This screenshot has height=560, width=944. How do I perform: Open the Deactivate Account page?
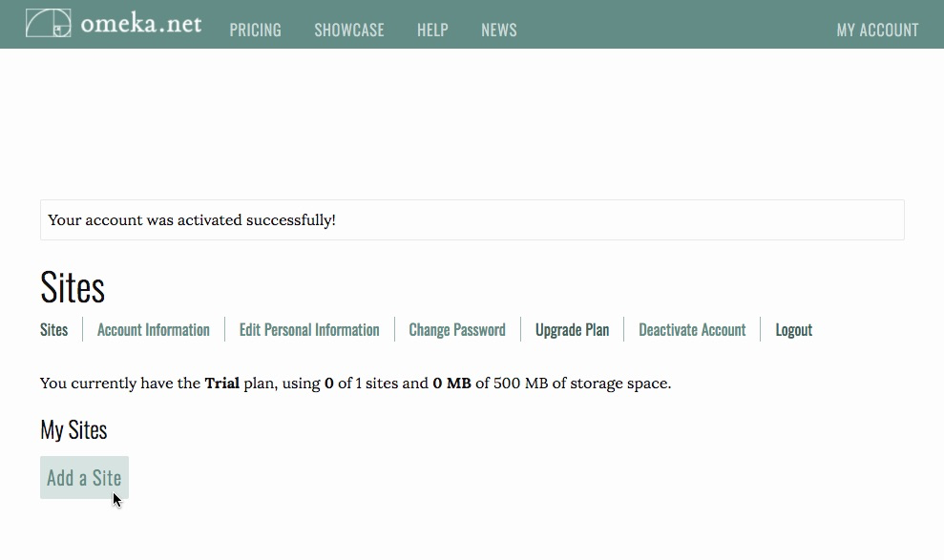click(x=692, y=329)
